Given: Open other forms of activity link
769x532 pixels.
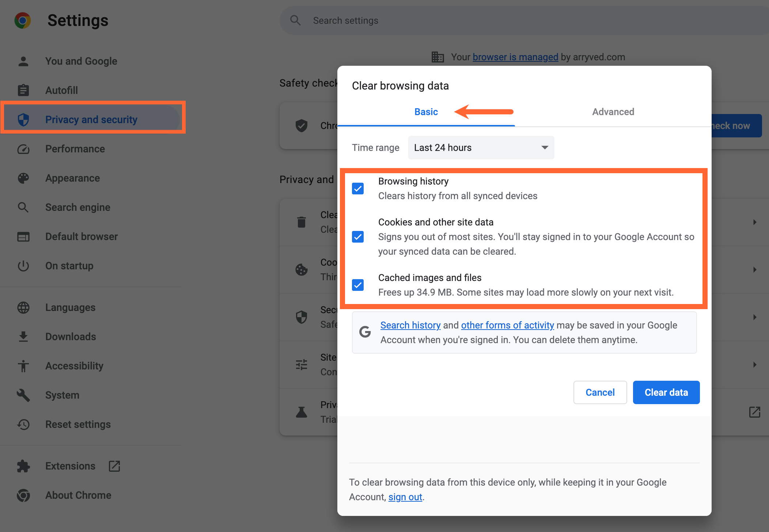Looking at the screenshot, I should [x=508, y=325].
